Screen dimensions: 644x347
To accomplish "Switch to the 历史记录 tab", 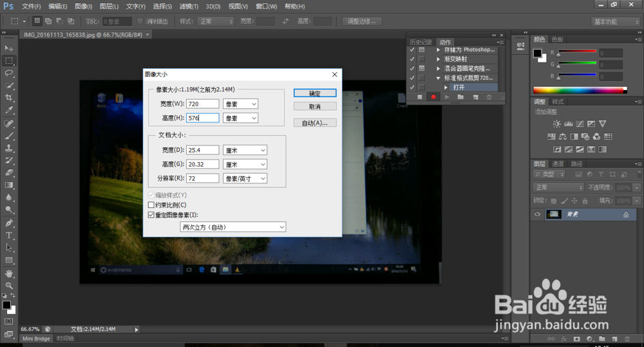I will point(421,42).
